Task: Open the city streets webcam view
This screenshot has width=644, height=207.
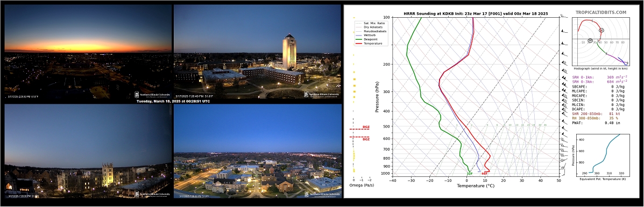Action: 257,151
